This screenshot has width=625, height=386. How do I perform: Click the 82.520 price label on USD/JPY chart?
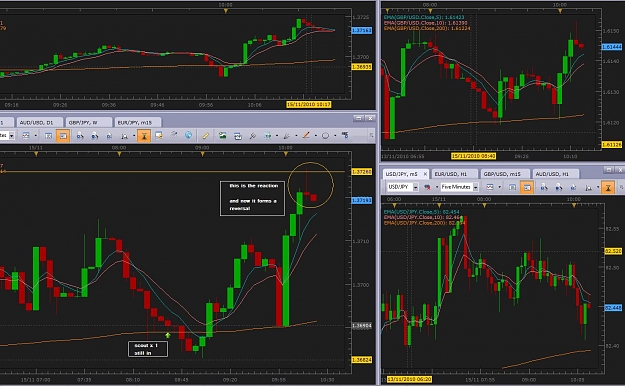[x=613, y=251]
